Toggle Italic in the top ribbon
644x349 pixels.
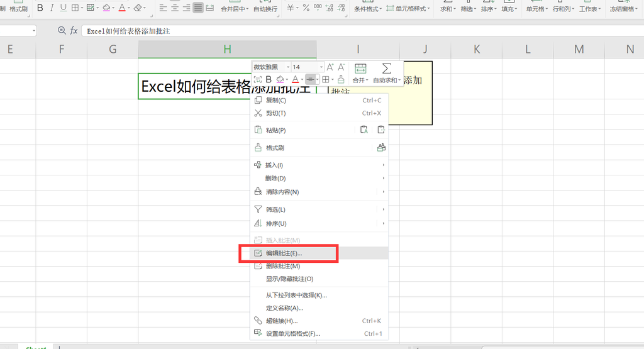(52, 8)
